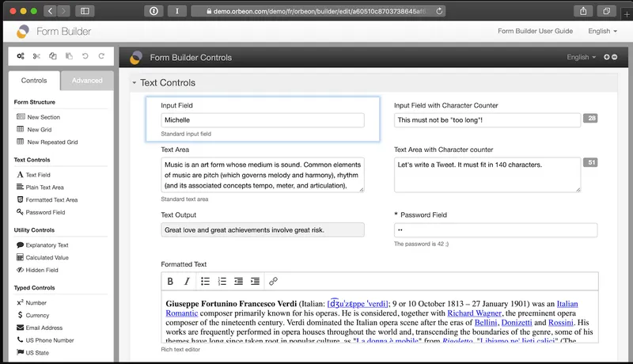633x364 pixels.
Task: Insert numbered list in rich text editor
Action: tap(222, 281)
